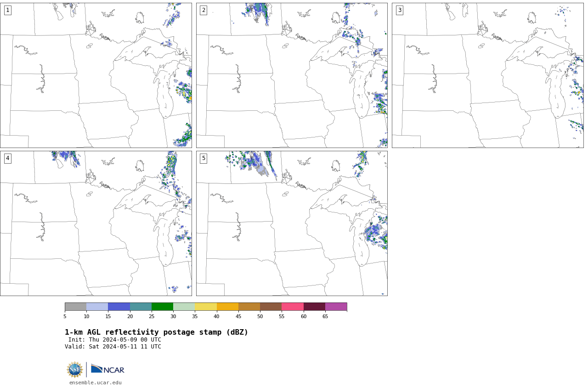Click the tan 45-50 dBZ swatch
The height and width of the screenshot is (388, 588).
point(249,307)
